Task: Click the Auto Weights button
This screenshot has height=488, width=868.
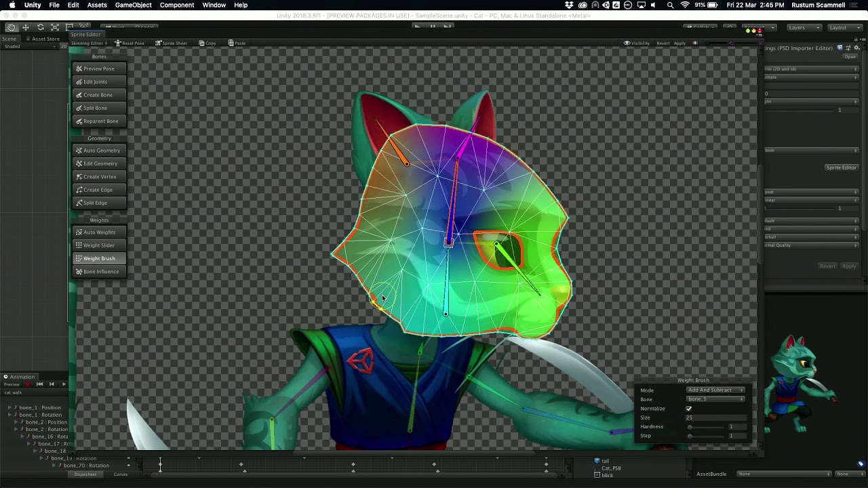Action: pos(99,232)
